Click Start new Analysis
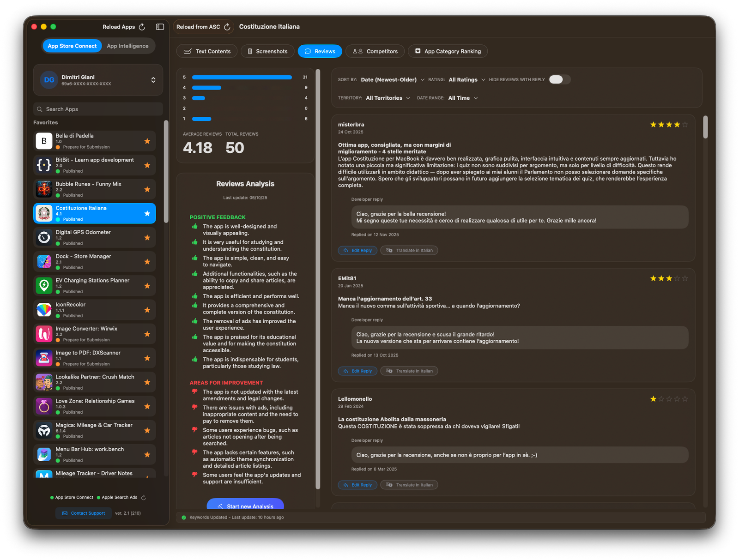Image resolution: width=739 pixels, height=560 pixels. coord(245,506)
